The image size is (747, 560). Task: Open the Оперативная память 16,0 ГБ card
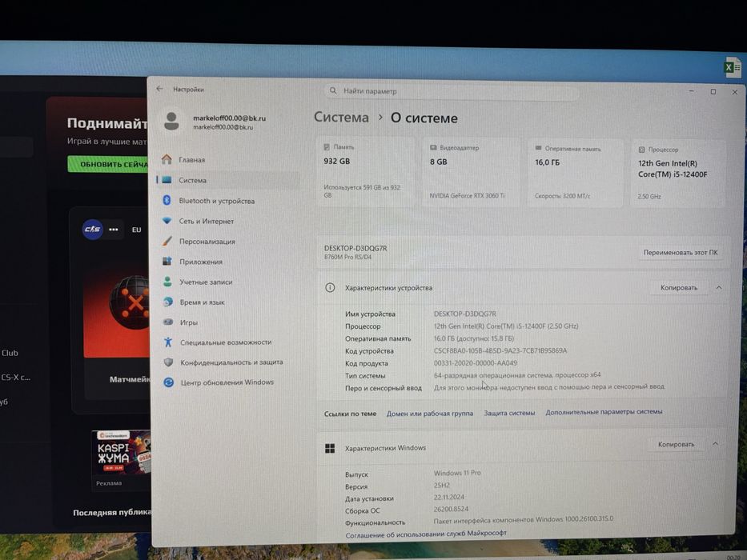[576, 173]
